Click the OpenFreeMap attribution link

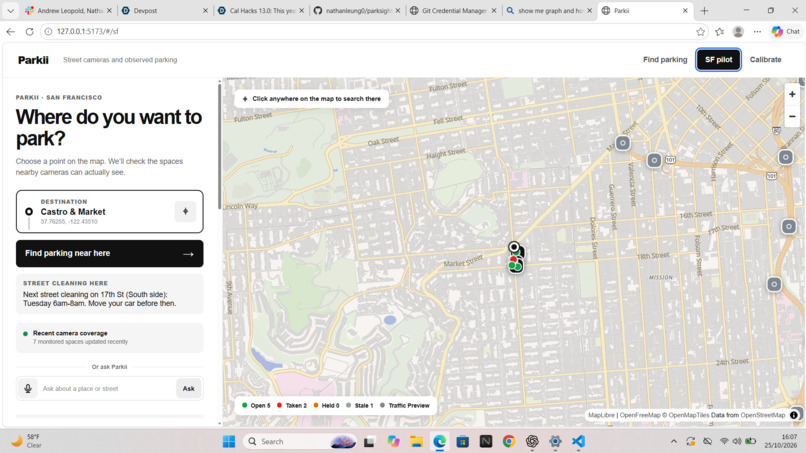[639, 415]
